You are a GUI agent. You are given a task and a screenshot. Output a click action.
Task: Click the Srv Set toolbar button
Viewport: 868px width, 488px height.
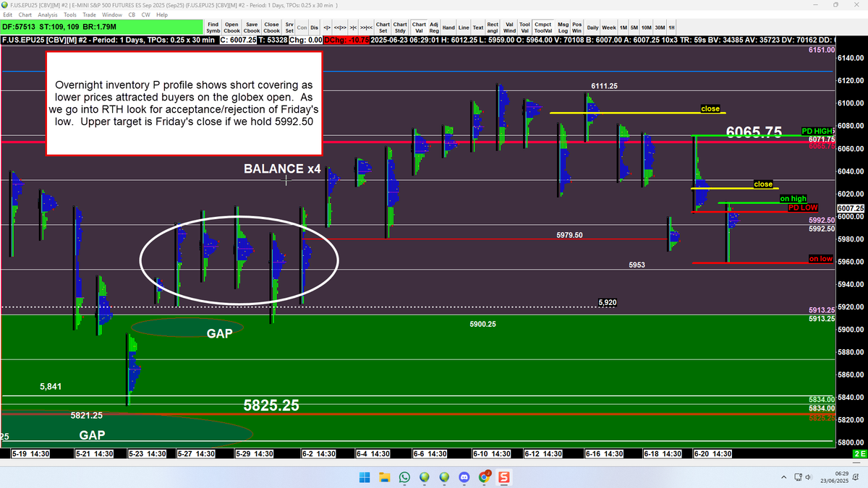coord(289,27)
